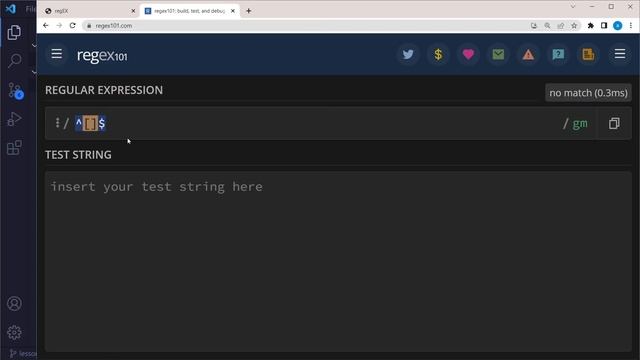Open the delimiter options dots before regex

58,122
